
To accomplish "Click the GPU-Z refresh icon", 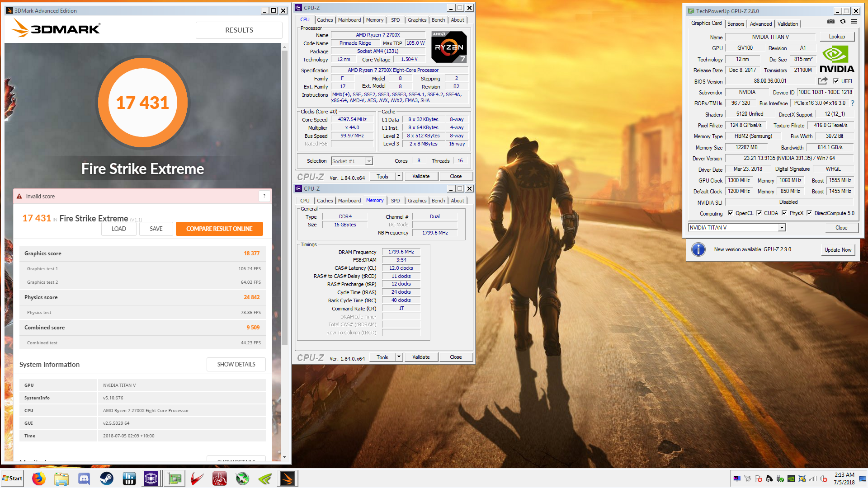I will 843,21.
